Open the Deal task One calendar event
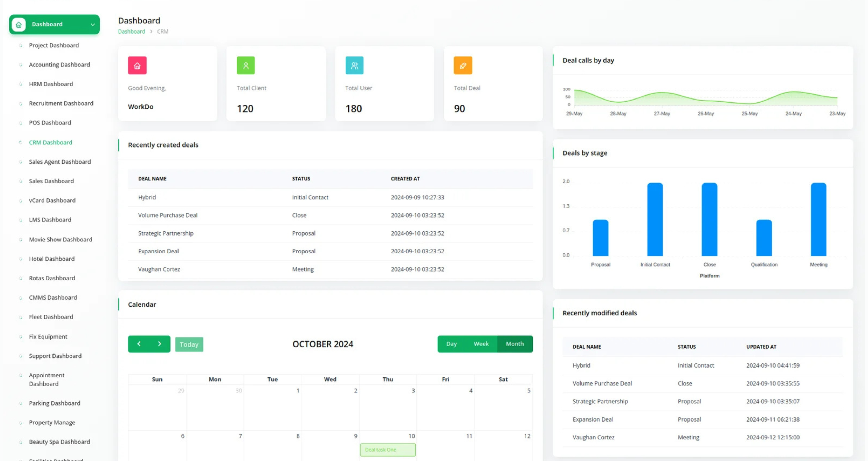 (387, 450)
